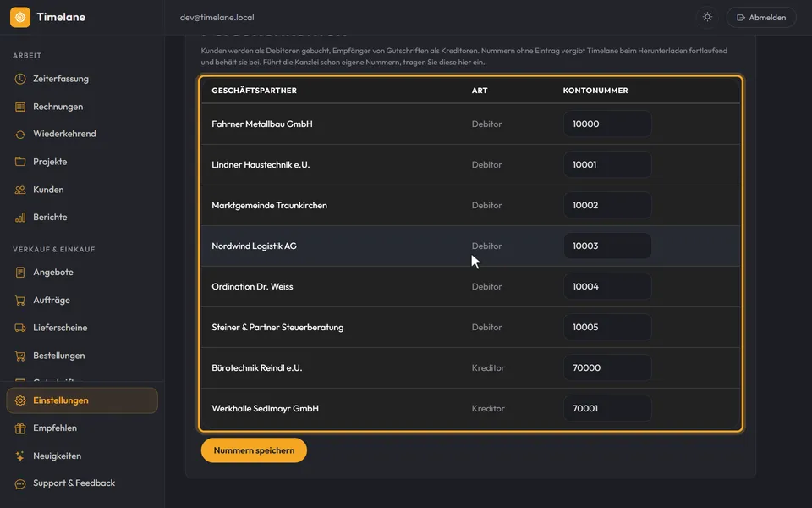
Task: Edit Kontonummer 10003 for Nordwind Logistik AG
Action: (607, 246)
